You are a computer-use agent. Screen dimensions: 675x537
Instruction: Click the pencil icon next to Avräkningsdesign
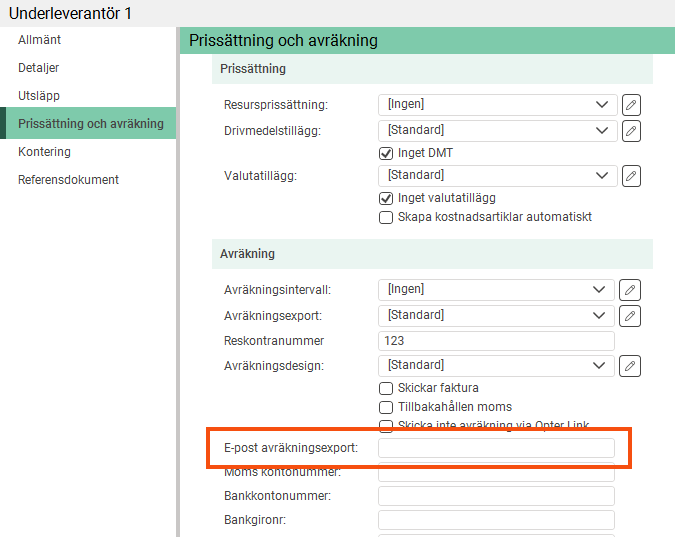coord(631,366)
